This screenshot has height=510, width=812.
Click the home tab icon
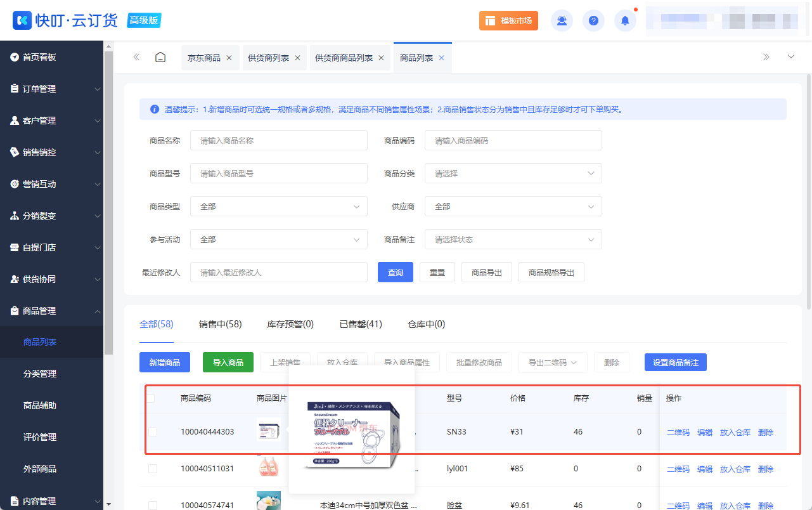click(x=160, y=58)
